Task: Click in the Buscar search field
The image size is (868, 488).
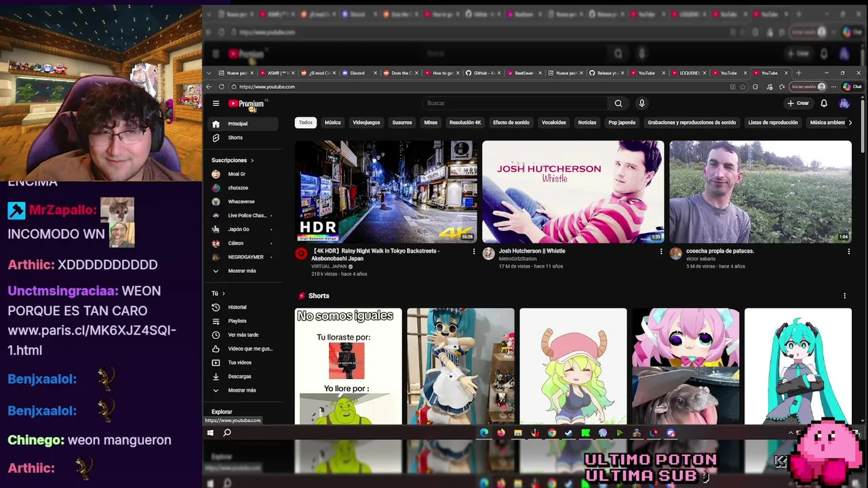Action: coord(515,104)
